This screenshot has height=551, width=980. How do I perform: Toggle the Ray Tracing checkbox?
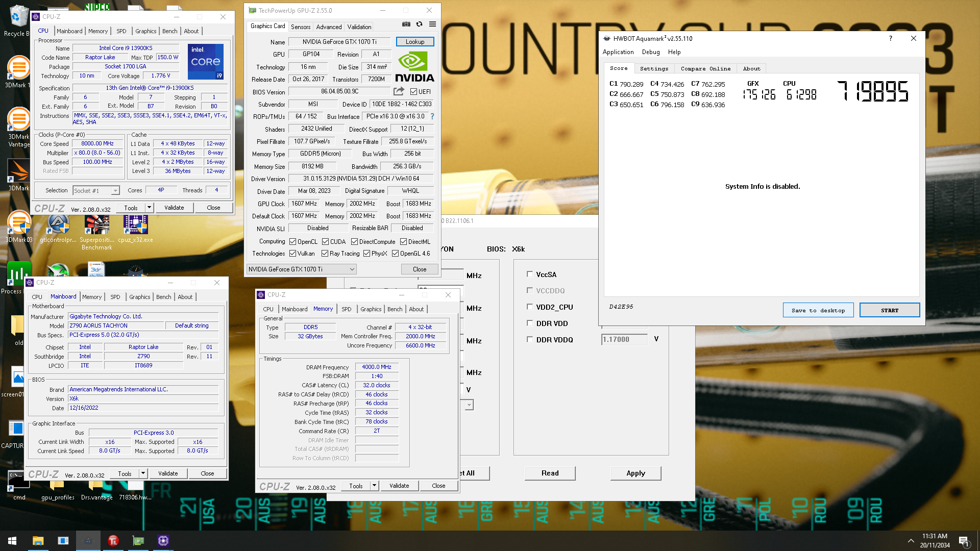[325, 254]
